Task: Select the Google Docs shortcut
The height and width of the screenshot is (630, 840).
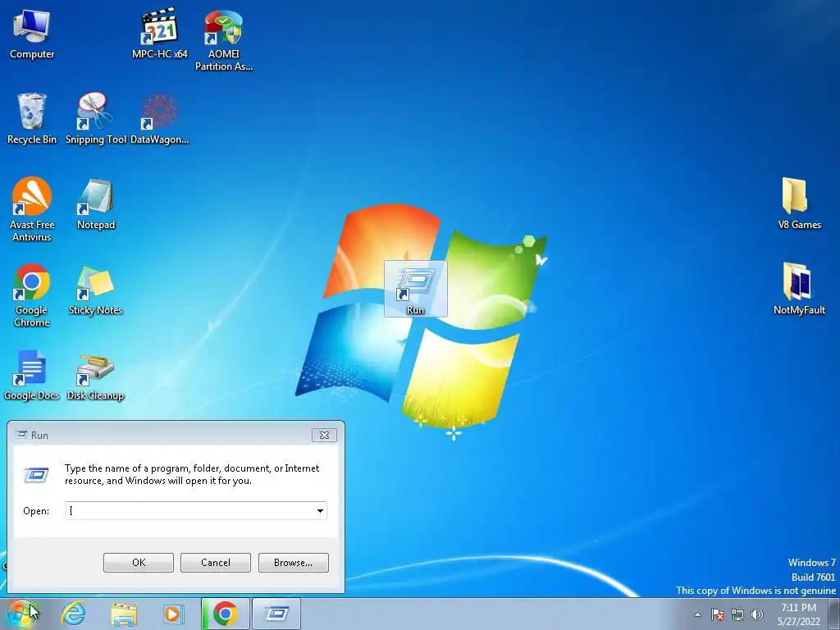Action: [32, 375]
